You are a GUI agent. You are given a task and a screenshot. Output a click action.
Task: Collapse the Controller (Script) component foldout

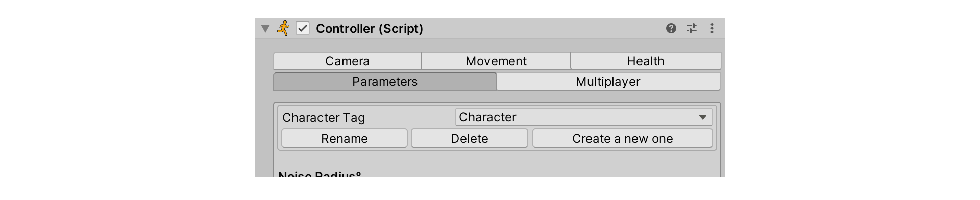pyautogui.click(x=265, y=29)
